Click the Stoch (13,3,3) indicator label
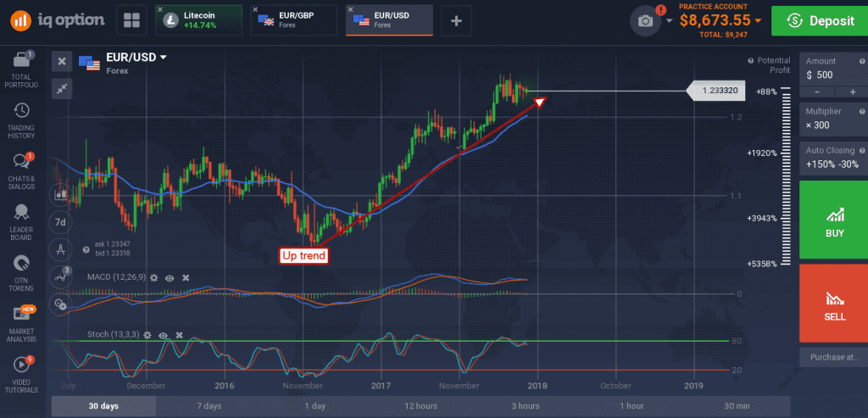This screenshot has width=868, height=418. tap(113, 335)
